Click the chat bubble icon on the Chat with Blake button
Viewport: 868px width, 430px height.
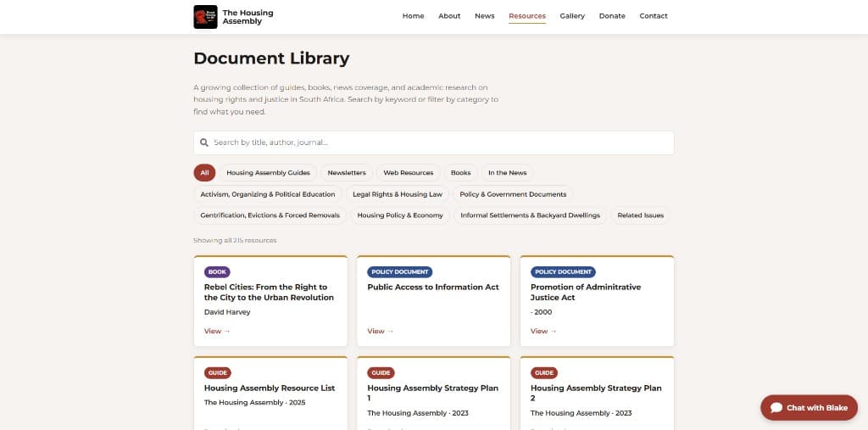click(776, 408)
